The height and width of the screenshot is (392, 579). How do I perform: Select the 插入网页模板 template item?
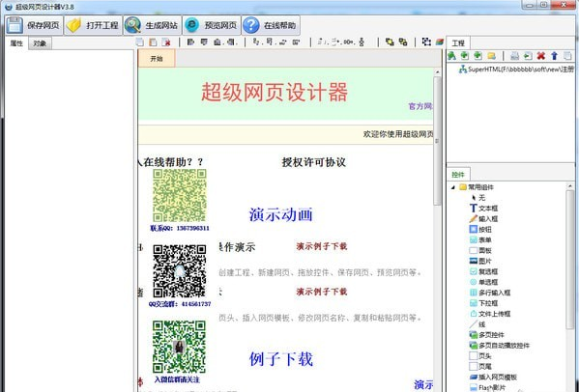pos(493,378)
